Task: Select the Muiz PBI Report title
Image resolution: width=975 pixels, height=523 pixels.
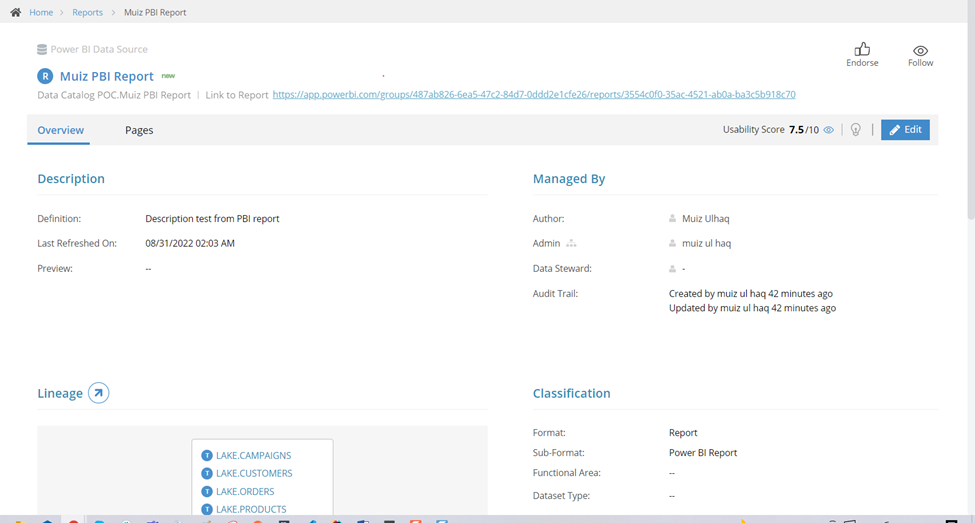Action: click(106, 76)
